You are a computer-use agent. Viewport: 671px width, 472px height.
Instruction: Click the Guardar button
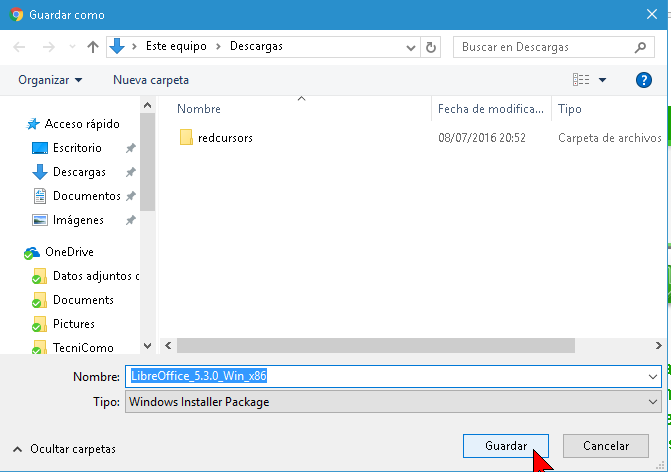point(506,446)
